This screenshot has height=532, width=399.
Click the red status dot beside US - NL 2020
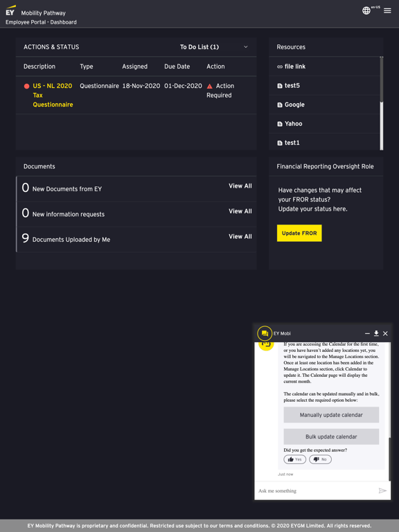pos(26,86)
